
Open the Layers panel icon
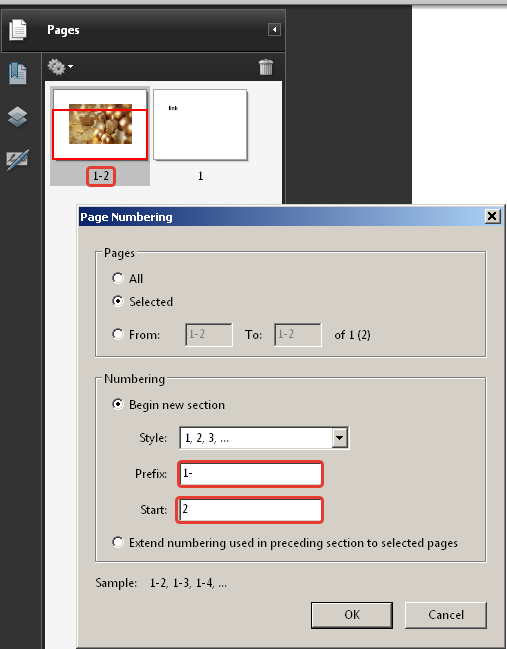(x=17, y=117)
